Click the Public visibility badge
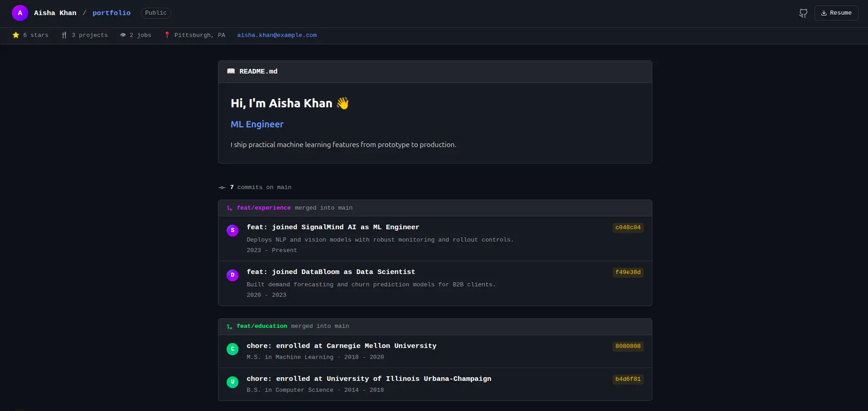 (x=156, y=13)
